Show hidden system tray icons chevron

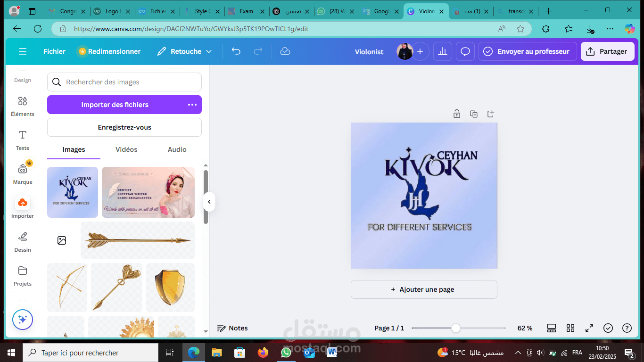click(x=518, y=353)
